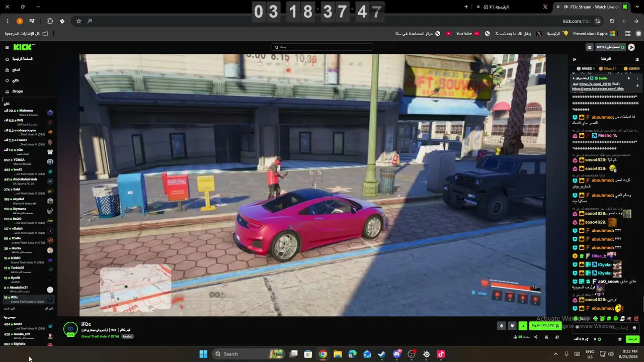Open YouTube bookmark
This screenshot has width=644, height=362.
(x=467, y=34)
